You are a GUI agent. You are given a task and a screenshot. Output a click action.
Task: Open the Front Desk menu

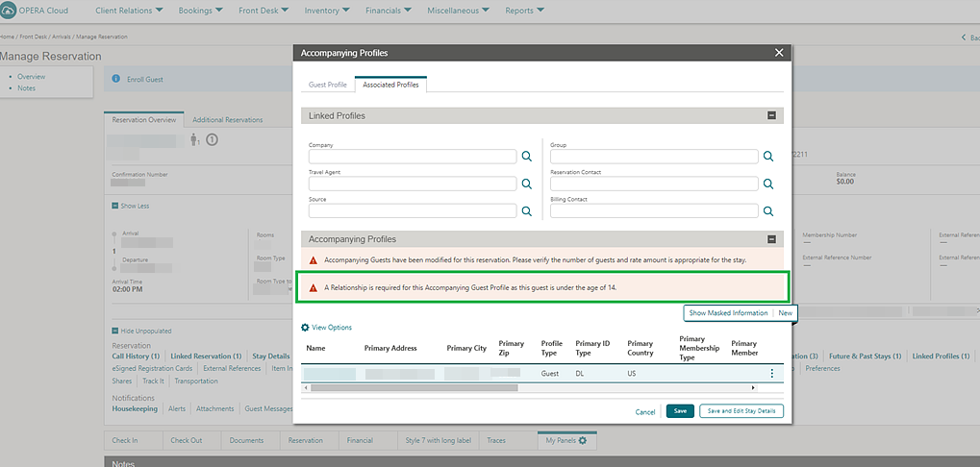click(x=264, y=11)
